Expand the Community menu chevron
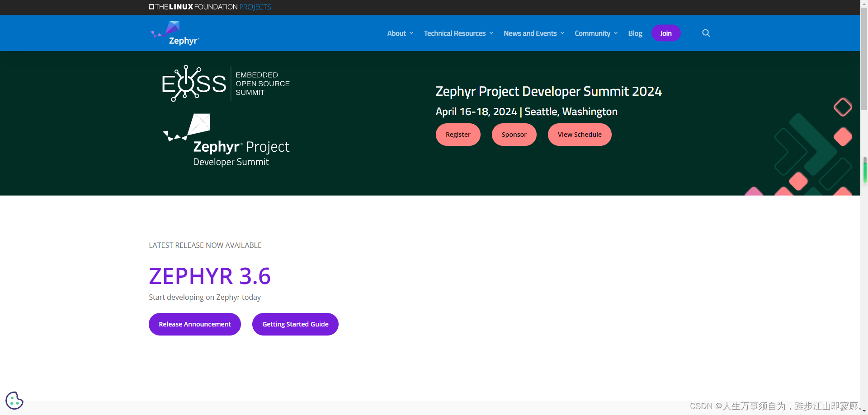This screenshot has width=868, height=415. tap(616, 33)
